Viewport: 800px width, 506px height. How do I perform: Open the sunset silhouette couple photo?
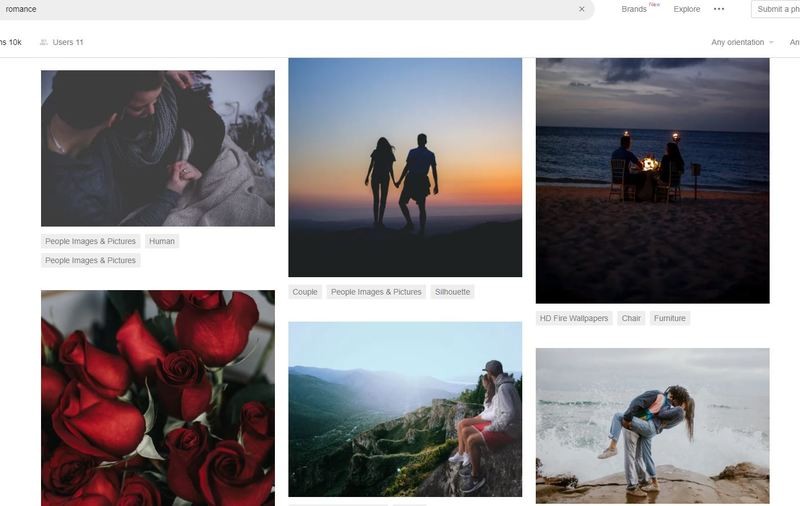click(405, 167)
